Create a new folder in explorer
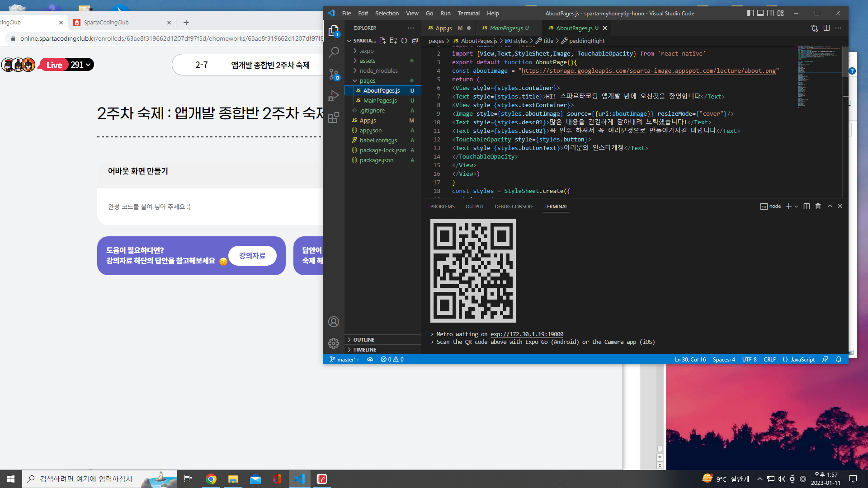The width and height of the screenshot is (868, 488). [393, 41]
